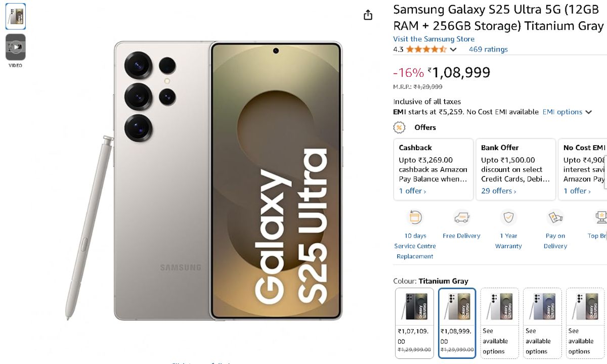Image resolution: width=607 pixels, height=364 pixels.
Task: Play the product video thumbnail
Action: [x=16, y=48]
